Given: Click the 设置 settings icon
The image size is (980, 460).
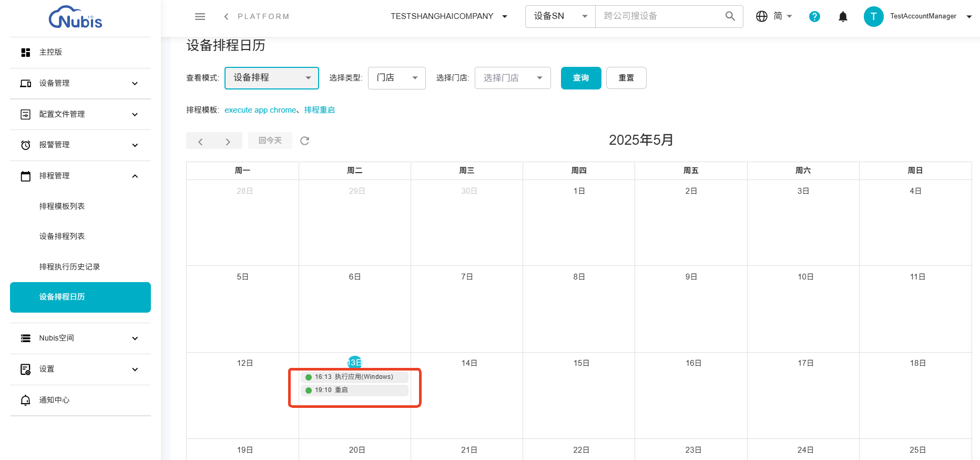Looking at the screenshot, I should (25, 369).
